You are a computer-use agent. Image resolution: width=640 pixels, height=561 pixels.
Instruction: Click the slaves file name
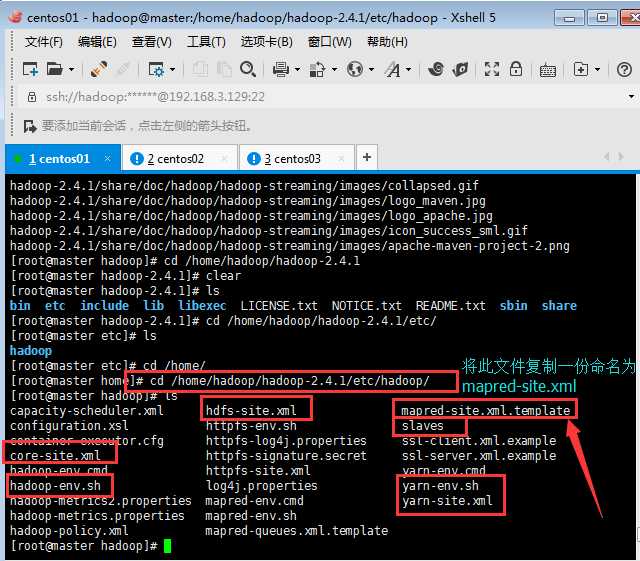(422, 426)
